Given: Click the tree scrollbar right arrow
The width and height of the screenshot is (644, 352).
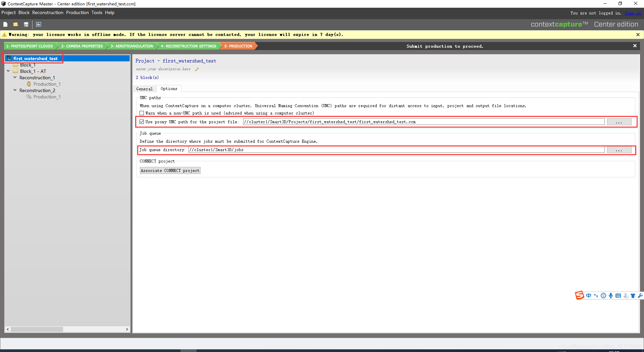Looking at the screenshot, I should tap(127, 329).
